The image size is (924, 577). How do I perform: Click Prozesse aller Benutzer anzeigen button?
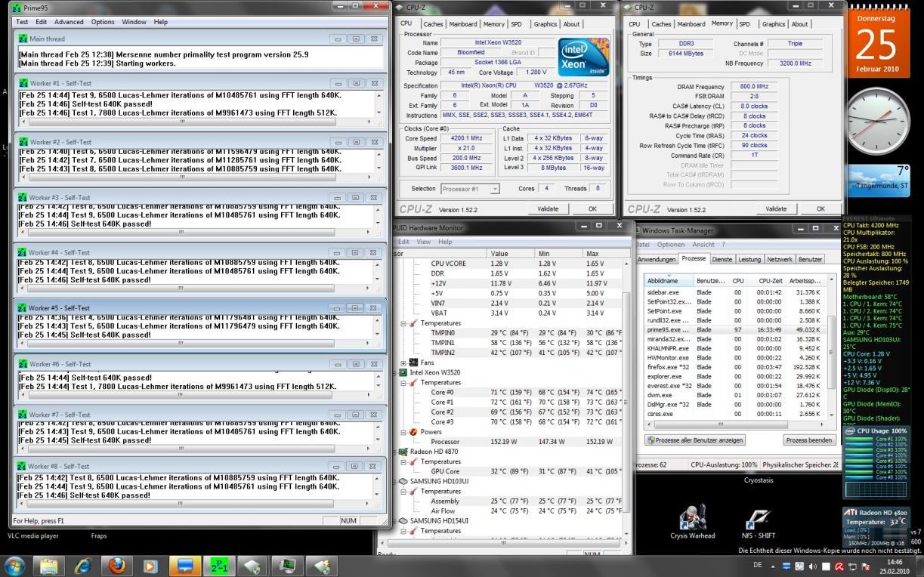coord(695,440)
